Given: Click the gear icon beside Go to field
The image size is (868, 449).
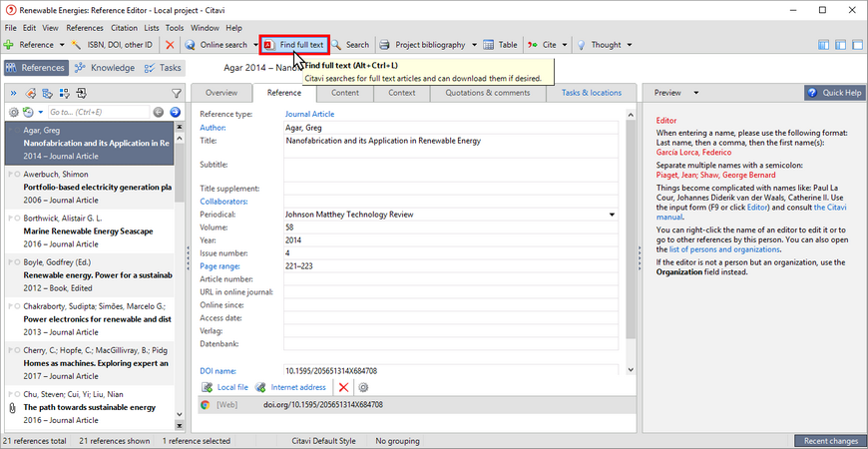Looking at the screenshot, I should pyautogui.click(x=14, y=113).
